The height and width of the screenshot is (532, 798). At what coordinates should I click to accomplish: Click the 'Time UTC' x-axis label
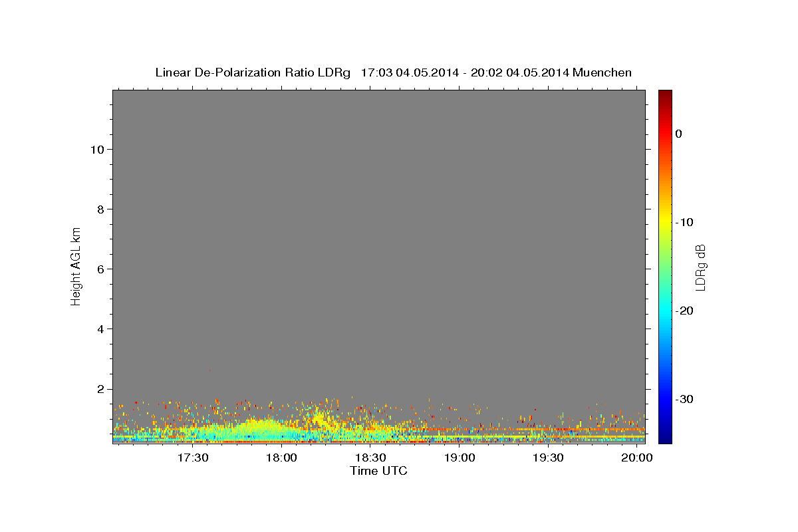[x=378, y=471]
